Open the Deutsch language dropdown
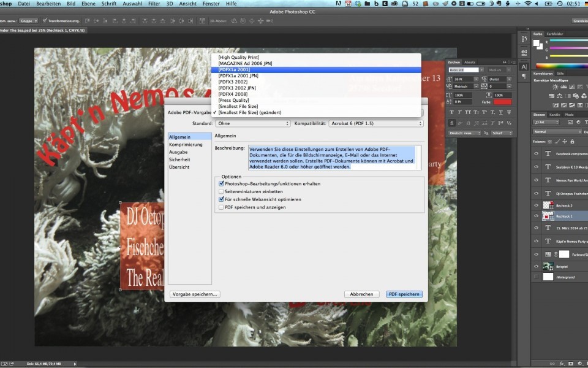The image size is (588, 368). (465, 133)
